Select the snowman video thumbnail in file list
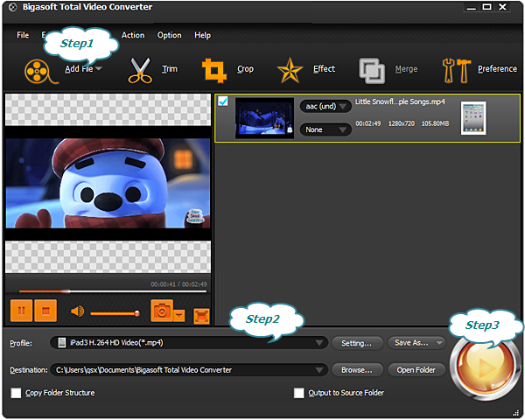Screen dimensions: 525x420 (x=264, y=118)
